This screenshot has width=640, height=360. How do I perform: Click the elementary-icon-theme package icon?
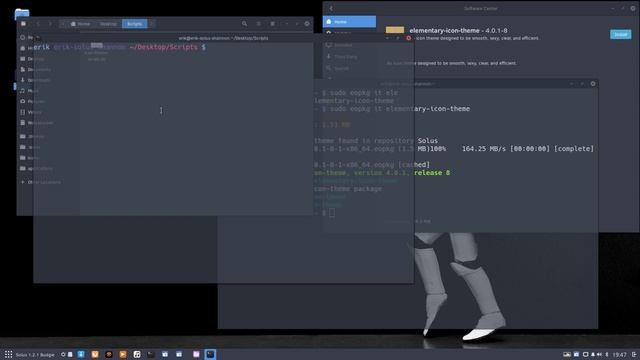click(395, 30)
